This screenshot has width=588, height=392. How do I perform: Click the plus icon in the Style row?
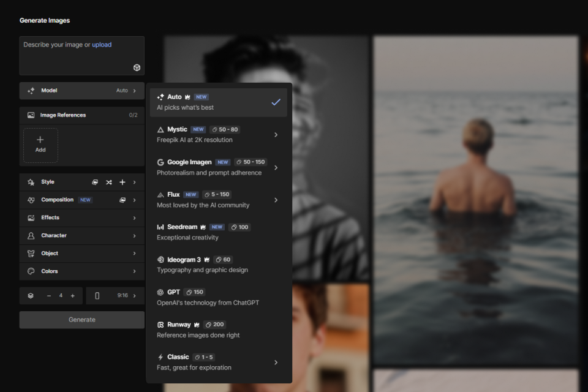coord(122,182)
